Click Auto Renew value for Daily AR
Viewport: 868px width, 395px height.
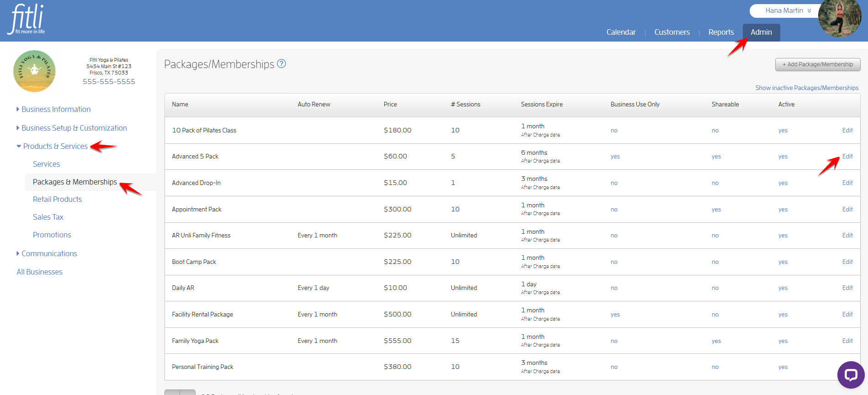pos(313,288)
